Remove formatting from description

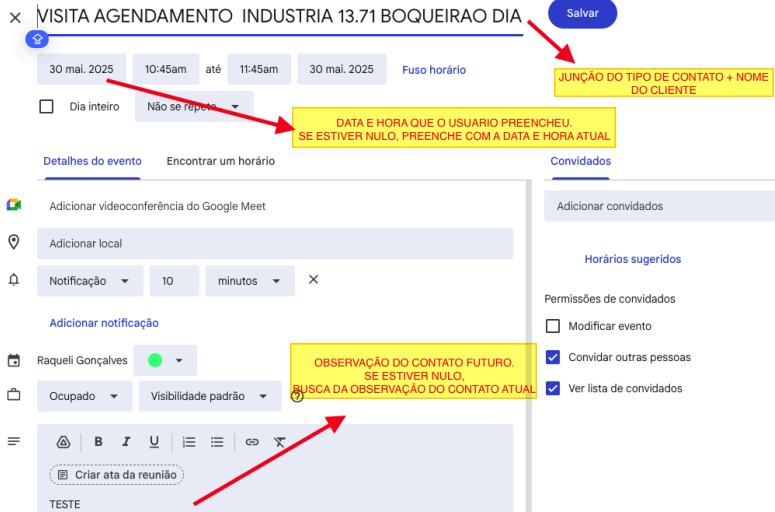coord(280,442)
